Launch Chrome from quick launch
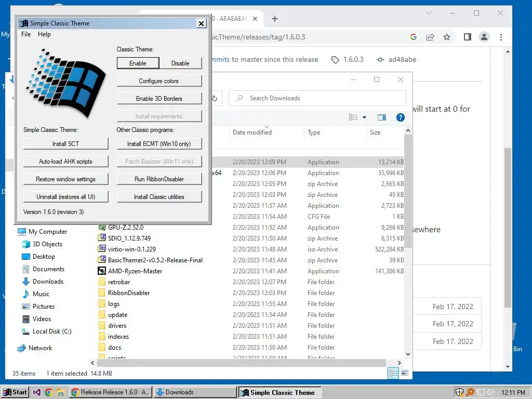 coord(48,392)
